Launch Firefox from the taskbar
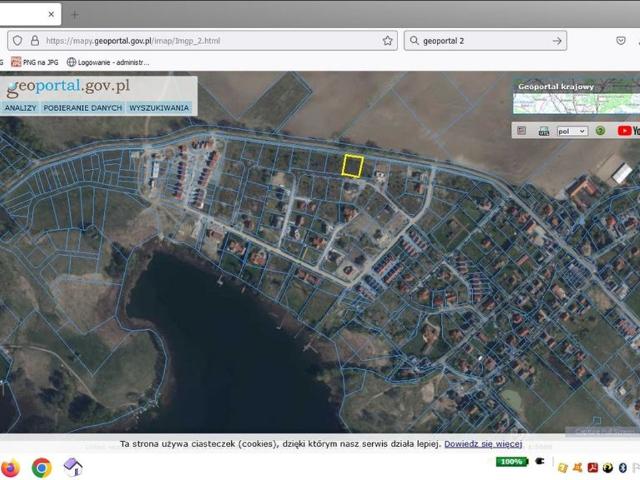 [x=11, y=467]
